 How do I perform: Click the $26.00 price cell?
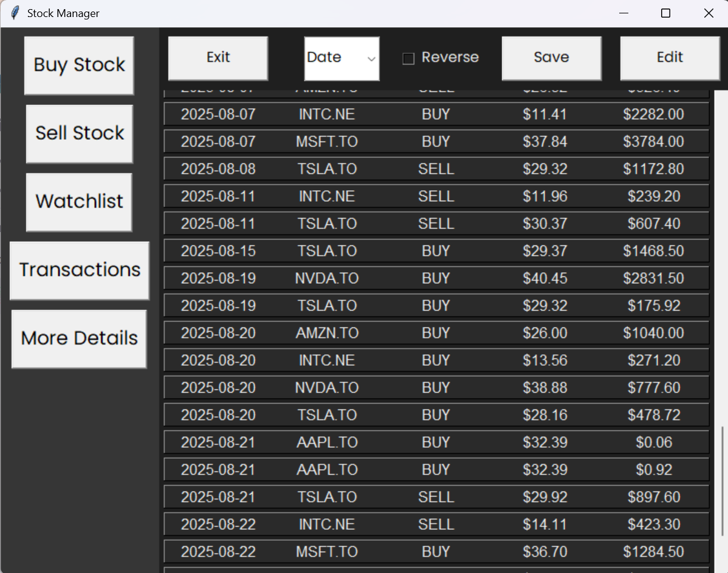545,334
